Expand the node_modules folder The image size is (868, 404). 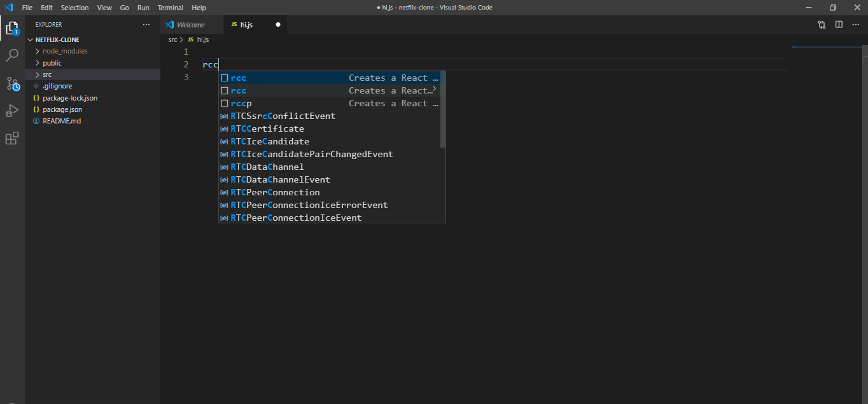[x=64, y=51]
